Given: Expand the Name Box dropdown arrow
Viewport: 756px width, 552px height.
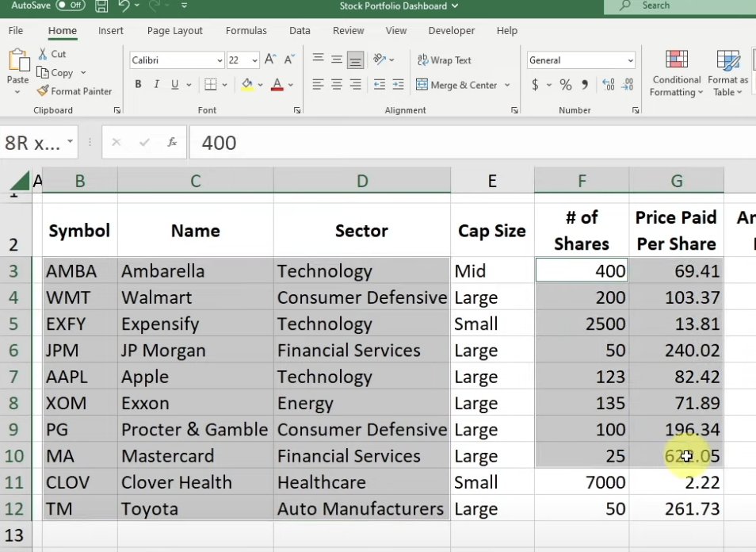Looking at the screenshot, I should pos(71,141).
